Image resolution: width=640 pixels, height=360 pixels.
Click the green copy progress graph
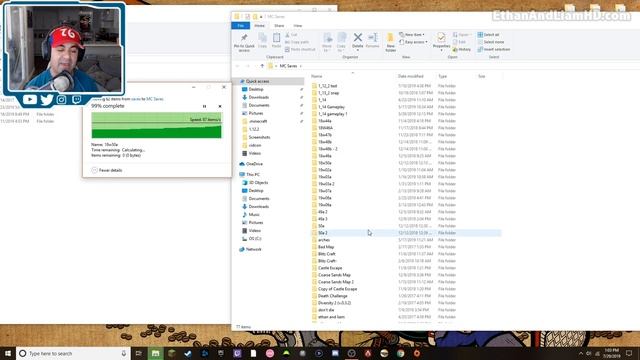tap(157, 126)
